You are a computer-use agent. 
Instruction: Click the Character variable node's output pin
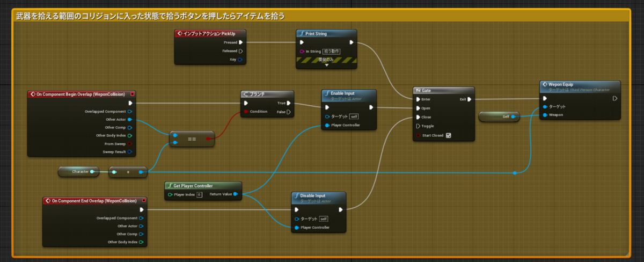(x=93, y=172)
